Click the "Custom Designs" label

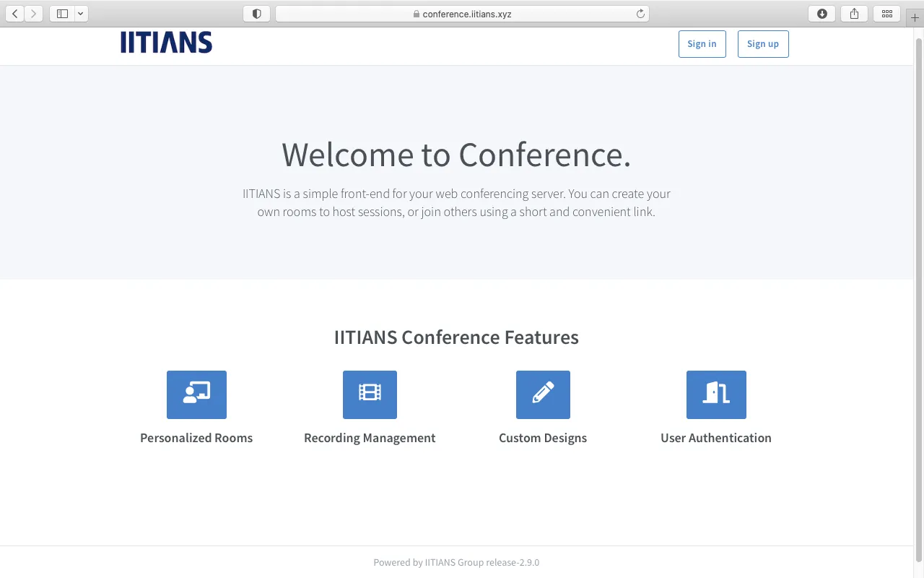pos(543,438)
